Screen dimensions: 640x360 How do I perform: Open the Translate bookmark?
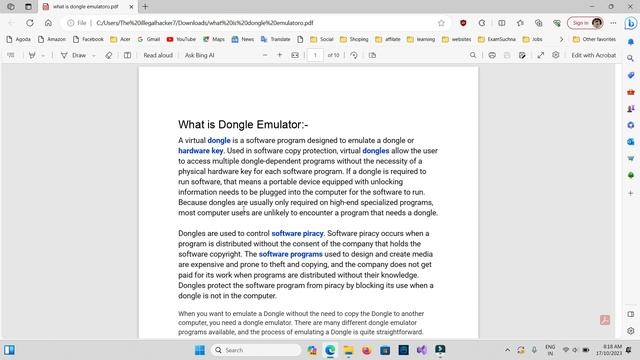click(x=276, y=39)
